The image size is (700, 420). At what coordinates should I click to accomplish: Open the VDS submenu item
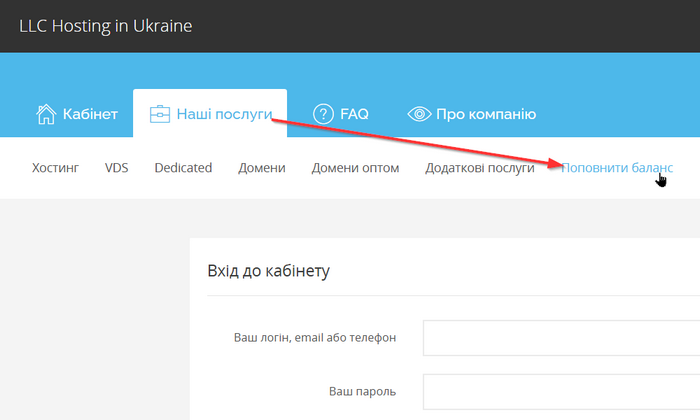pyautogui.click(x=117, y=168)
